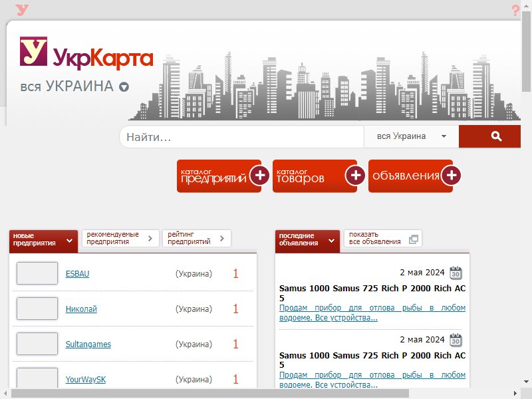Click the vertical scrollbar thumb
Image resolution: width=532 pixels, height=399 pixels.
pyautogui.click(x=527, y=51)
